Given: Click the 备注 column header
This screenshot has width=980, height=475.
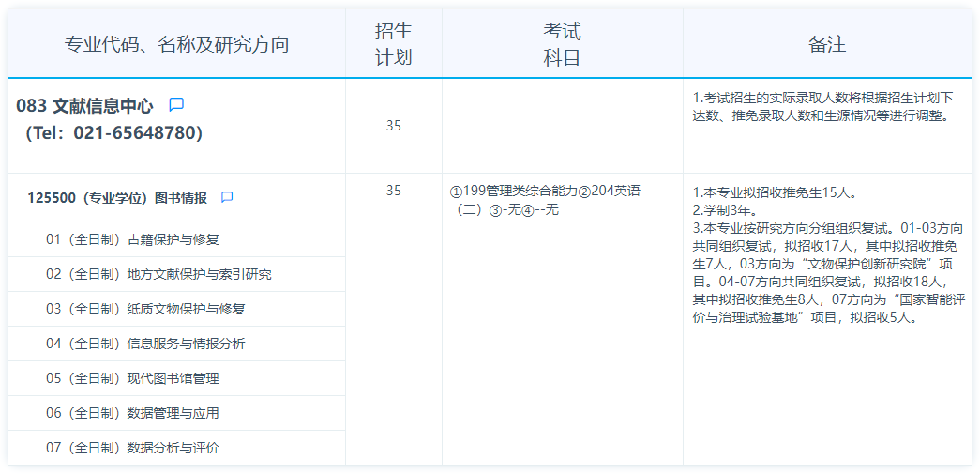Looking at the screenshot, I should point(827,44).
